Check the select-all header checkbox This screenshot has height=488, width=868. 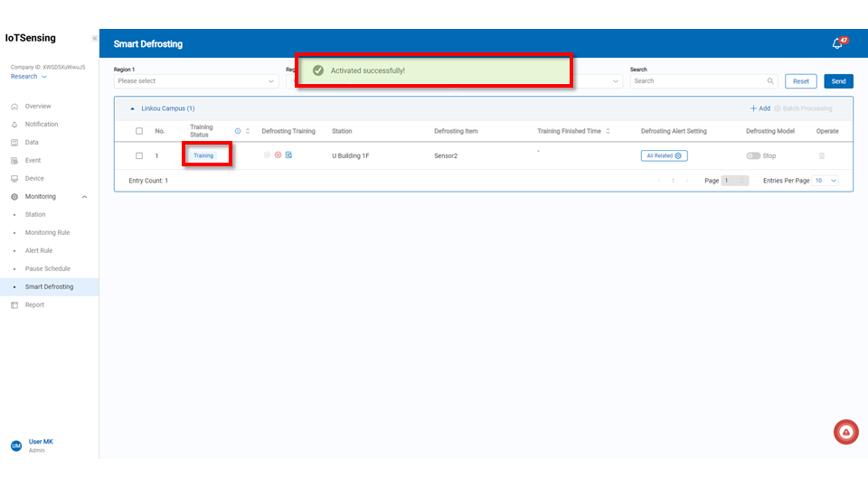pyautogui.click(x=139, y=131)
